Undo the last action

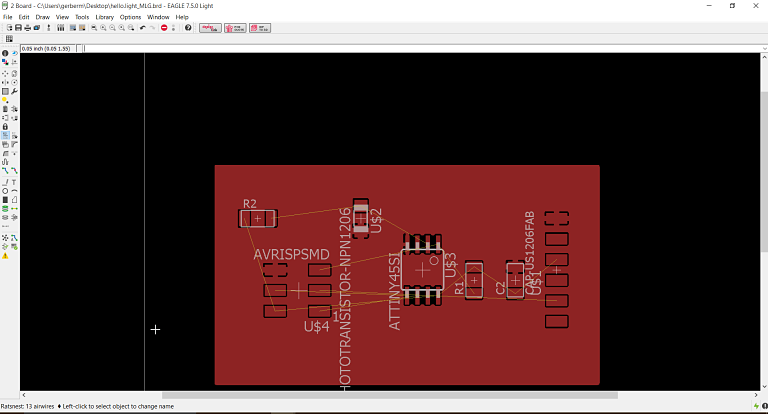(143, 28)
